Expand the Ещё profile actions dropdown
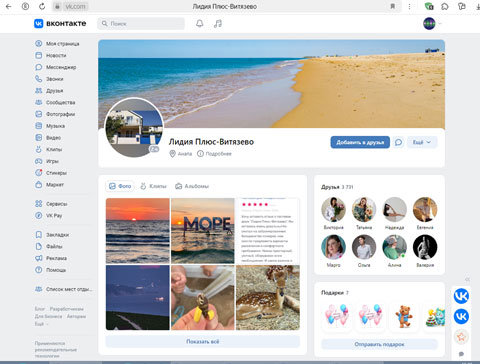This screenshot has width=480, height=364. click(422, 142)
